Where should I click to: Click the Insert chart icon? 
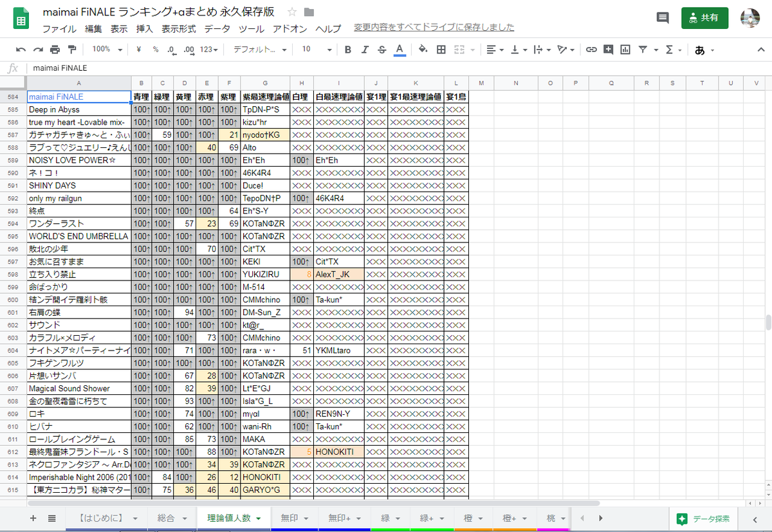click(625, 50)
